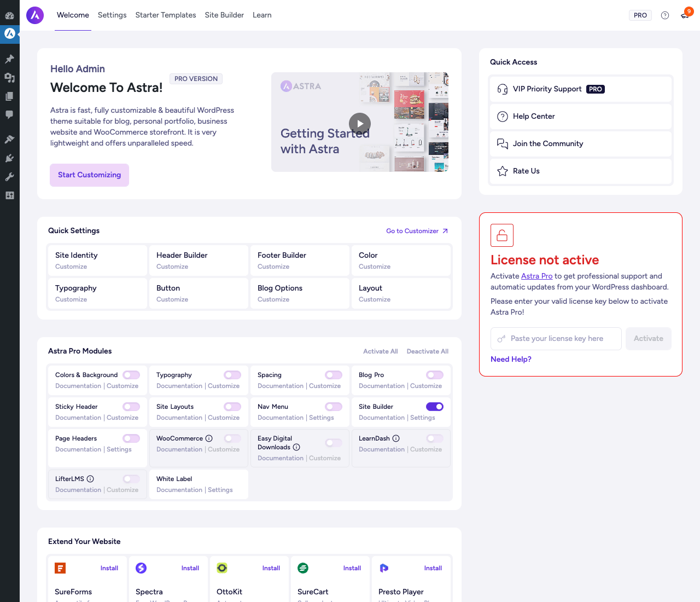Click the WordPress dashboard sidebar icon
The height and width of the screenshot is (602, 700).
pos(10,15)
